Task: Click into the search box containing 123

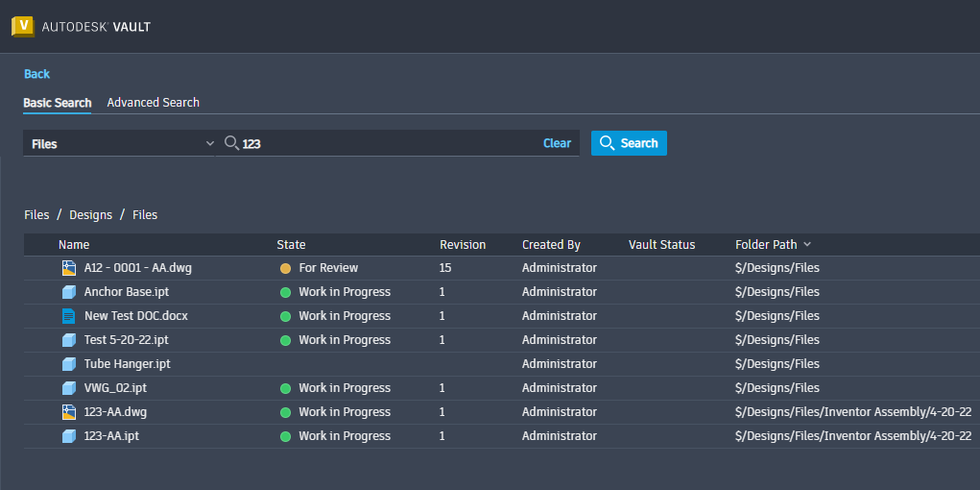Action: point(384,143)
